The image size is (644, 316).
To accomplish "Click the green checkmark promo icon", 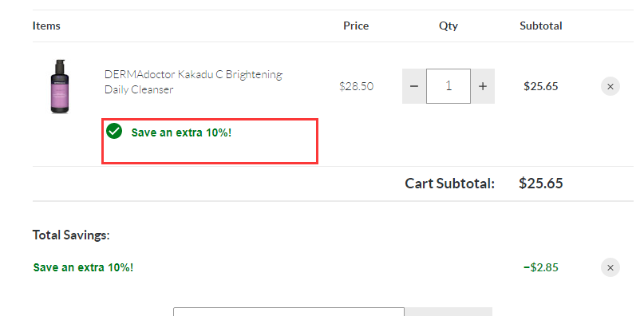I will 114,132.
